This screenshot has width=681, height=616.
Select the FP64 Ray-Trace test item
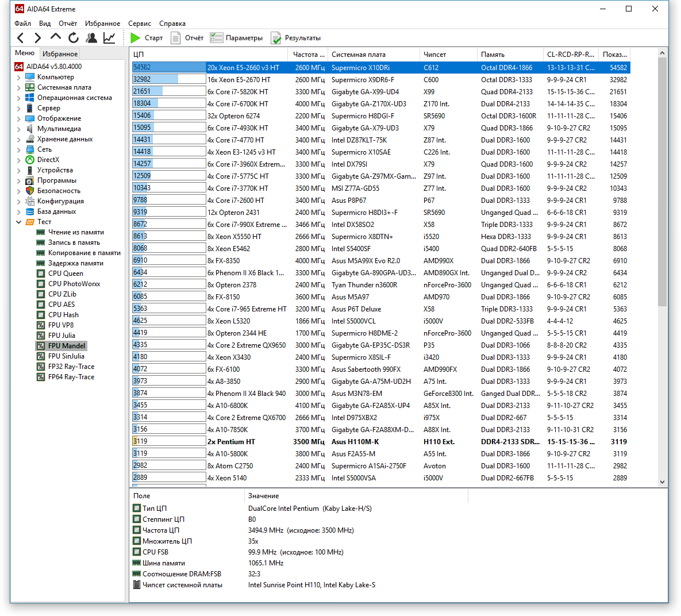point(71,377)
